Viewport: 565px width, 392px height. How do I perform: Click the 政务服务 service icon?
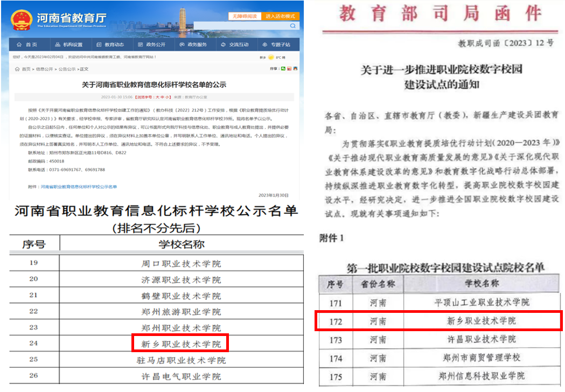[x=182, y=45]
